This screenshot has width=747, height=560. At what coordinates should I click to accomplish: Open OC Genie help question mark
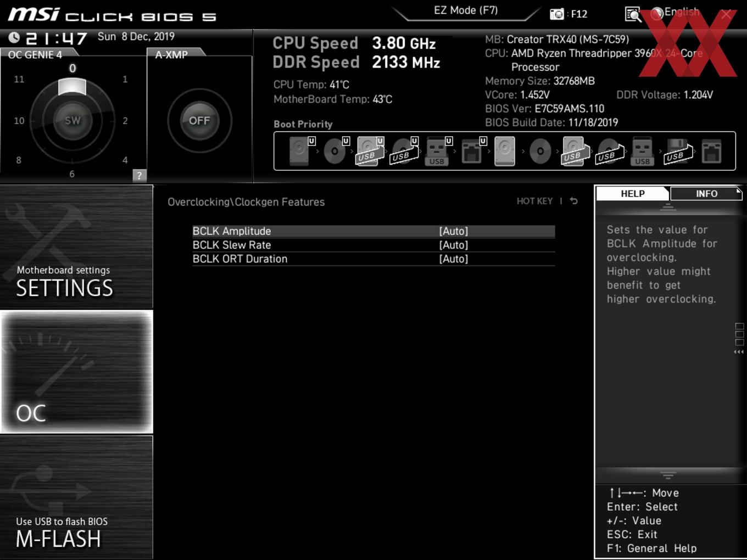[x=140, y=175]
